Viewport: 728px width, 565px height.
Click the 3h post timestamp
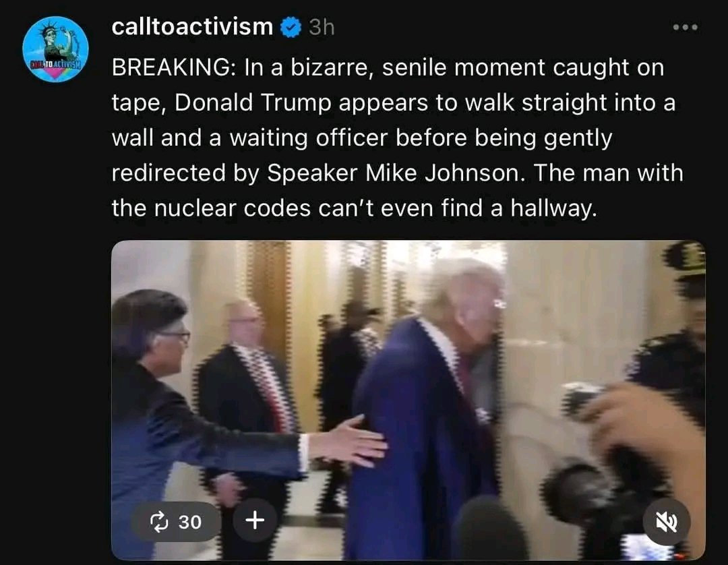tap(322, 28)
